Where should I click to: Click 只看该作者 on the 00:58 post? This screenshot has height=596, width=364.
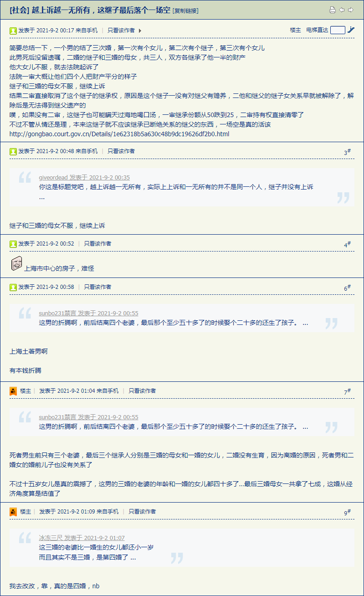[97, 287]
